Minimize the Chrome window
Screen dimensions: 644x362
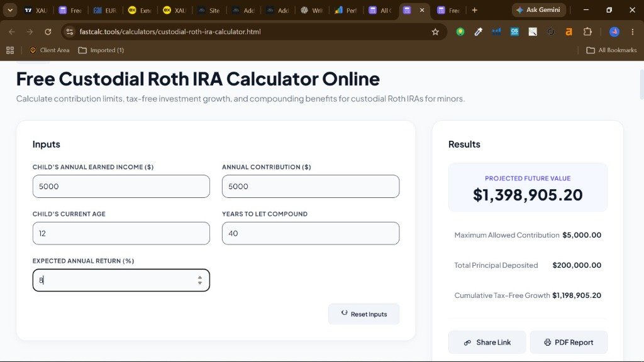tap(586, 10)
